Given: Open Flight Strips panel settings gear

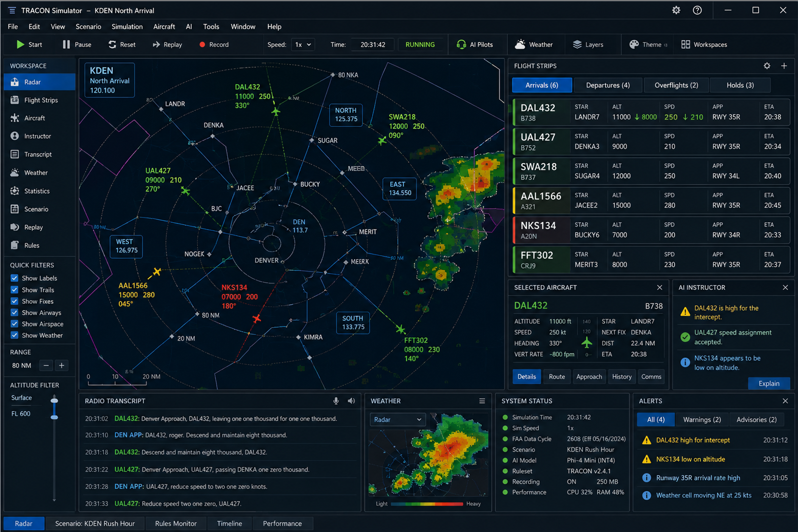Looking at the screenshot, I should pyautogui.click(x=767, y=66).
